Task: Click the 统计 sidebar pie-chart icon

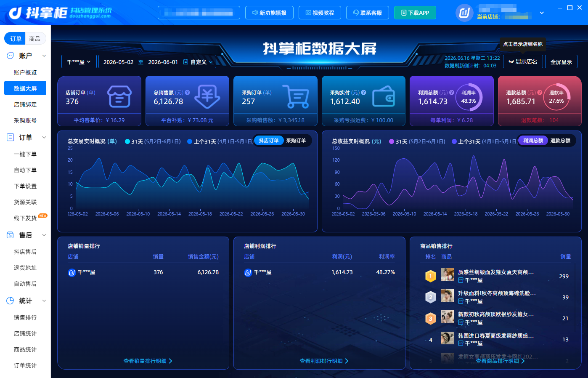Action: click(x=11, y=301)
